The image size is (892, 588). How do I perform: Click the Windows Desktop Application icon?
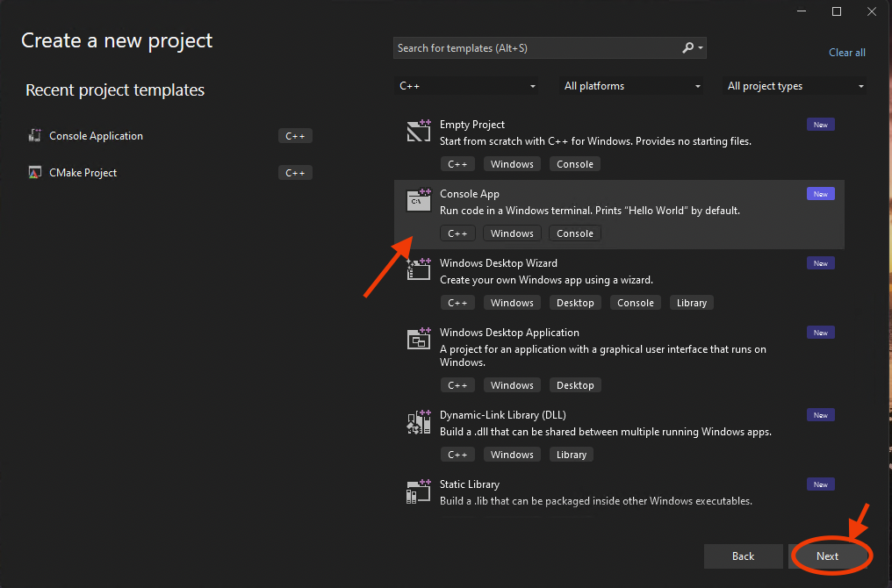tap(419, 338)
